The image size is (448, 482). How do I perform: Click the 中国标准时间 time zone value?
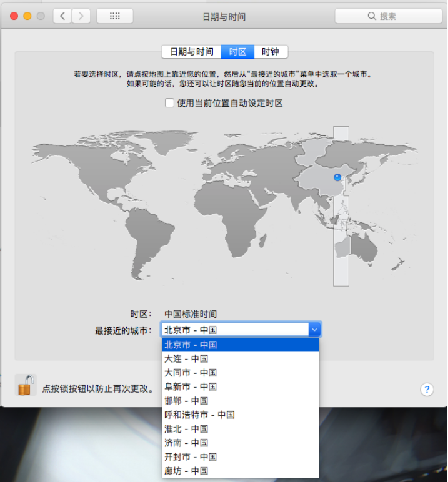click(x=191, y=314)
